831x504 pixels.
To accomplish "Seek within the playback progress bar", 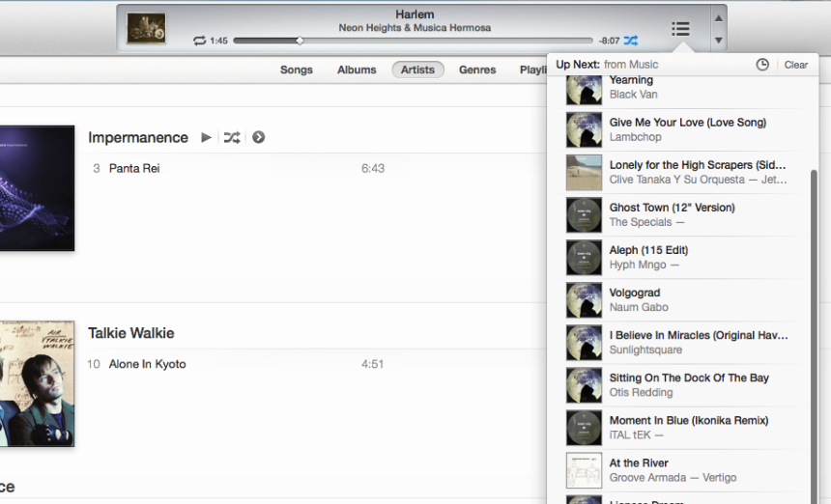I will [413, 41].
